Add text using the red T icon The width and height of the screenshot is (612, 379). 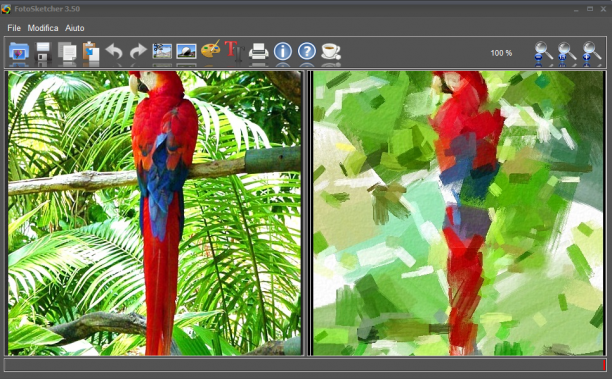click(x=235, y=51)
